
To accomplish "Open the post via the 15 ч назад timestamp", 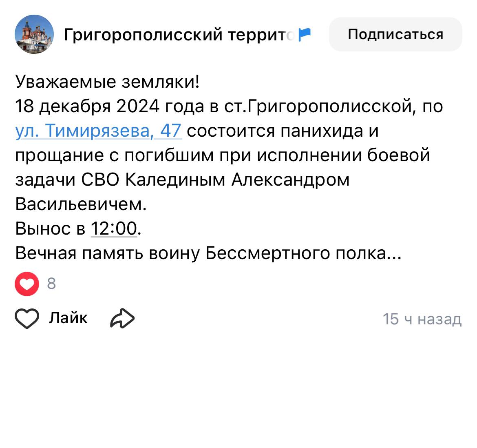I will 422,319.
